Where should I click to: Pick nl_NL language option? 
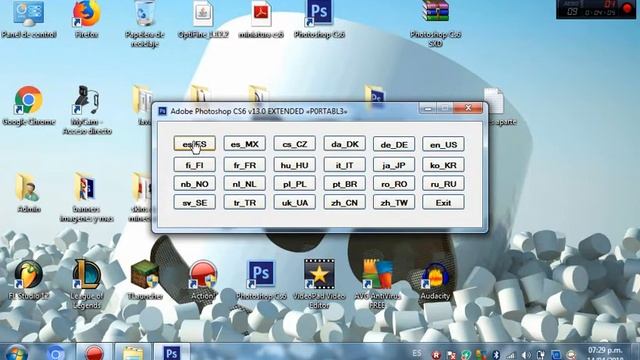pyautogui.click(x=244, y=184)
